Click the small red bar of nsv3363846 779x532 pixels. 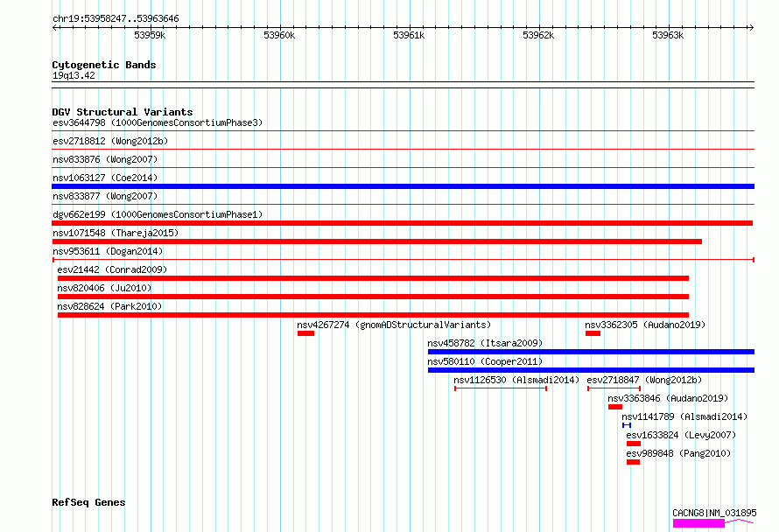click(615, 407)
